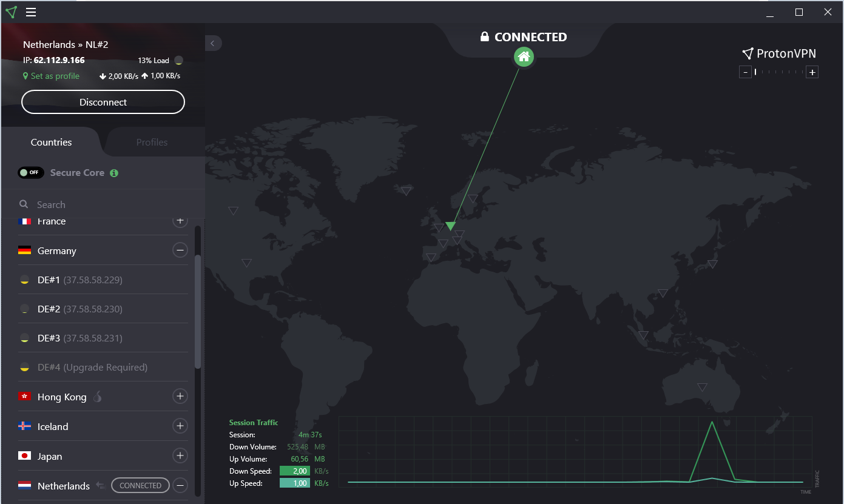
Task: Click the Secure Core info icon
Action: pyautogui.click(x=114, y=173)
